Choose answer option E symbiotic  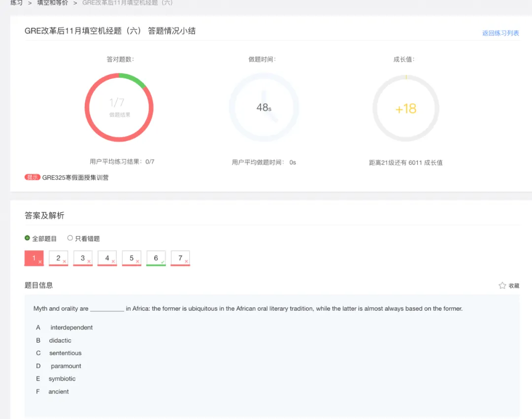click(x=62, y=379)
